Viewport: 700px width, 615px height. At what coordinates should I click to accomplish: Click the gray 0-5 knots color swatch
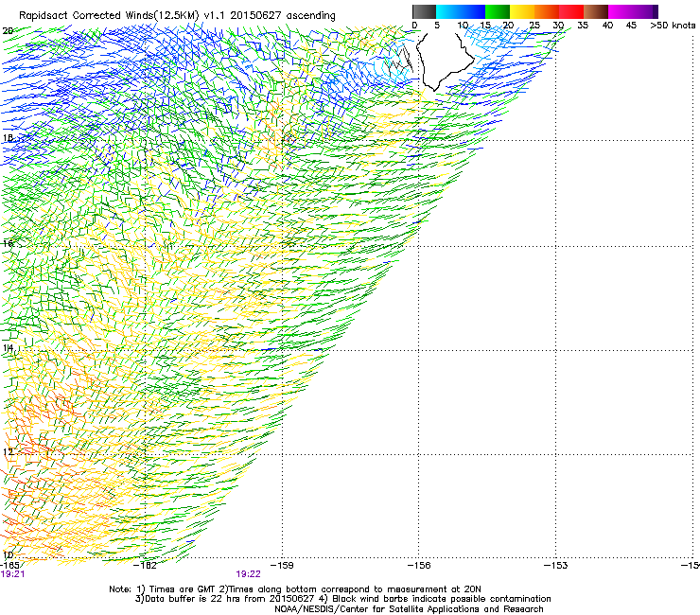coord(424,11)
